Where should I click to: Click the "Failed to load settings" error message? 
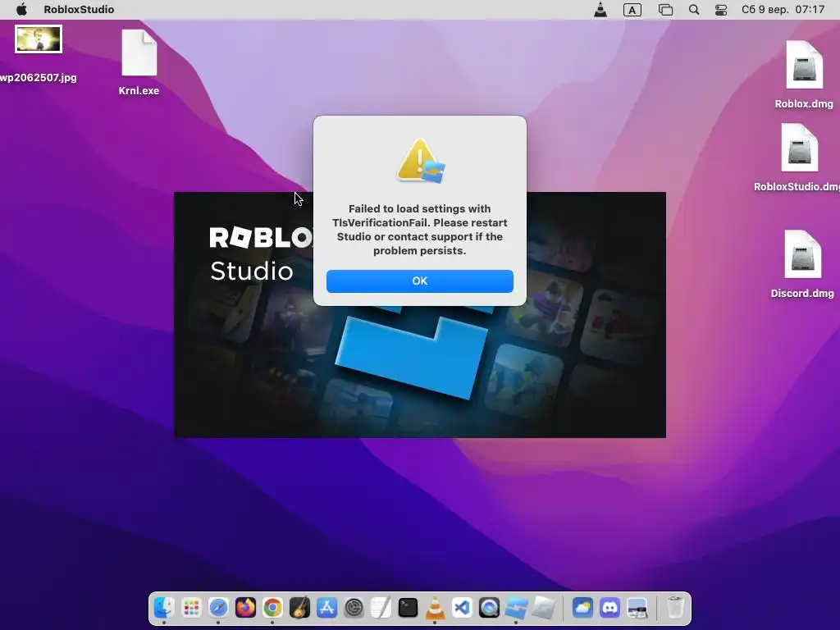(x=419, y=230)
